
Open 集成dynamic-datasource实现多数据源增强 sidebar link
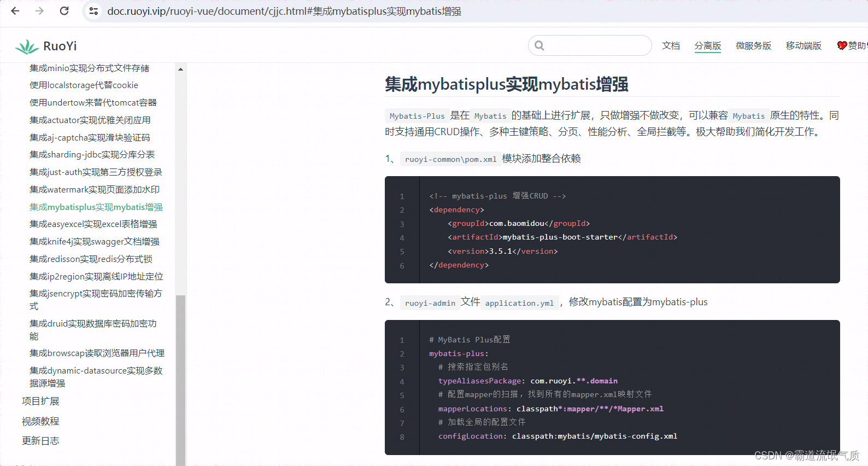pos(96,377)
